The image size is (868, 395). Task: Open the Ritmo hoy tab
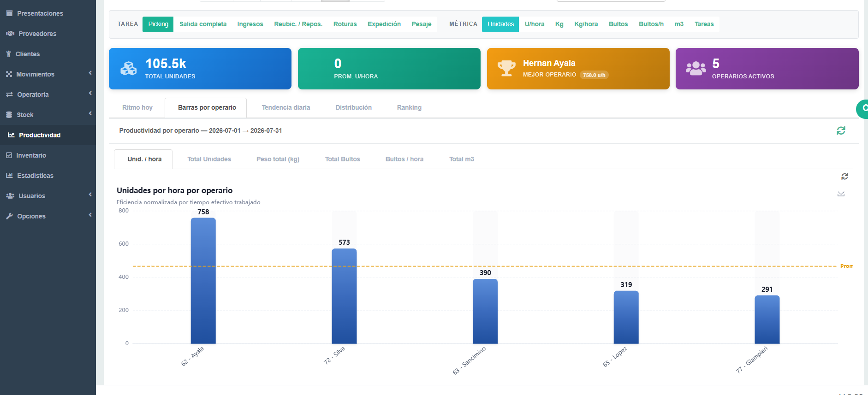(x=137, y=108)
